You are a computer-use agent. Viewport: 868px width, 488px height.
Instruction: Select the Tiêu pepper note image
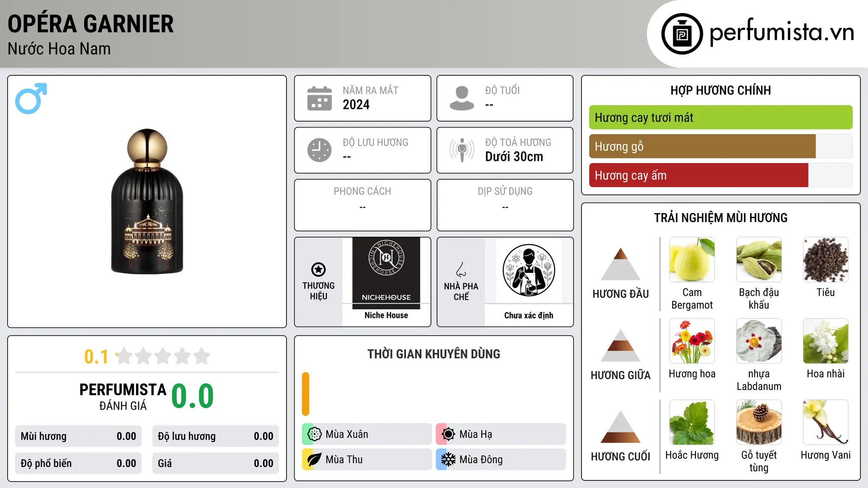point(826,260)
